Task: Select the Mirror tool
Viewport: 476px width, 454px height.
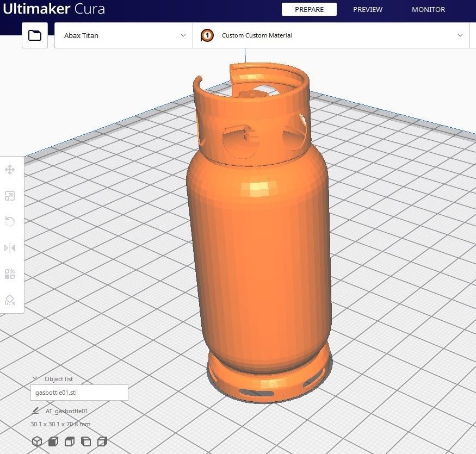Action: click(x=10, y=248)
